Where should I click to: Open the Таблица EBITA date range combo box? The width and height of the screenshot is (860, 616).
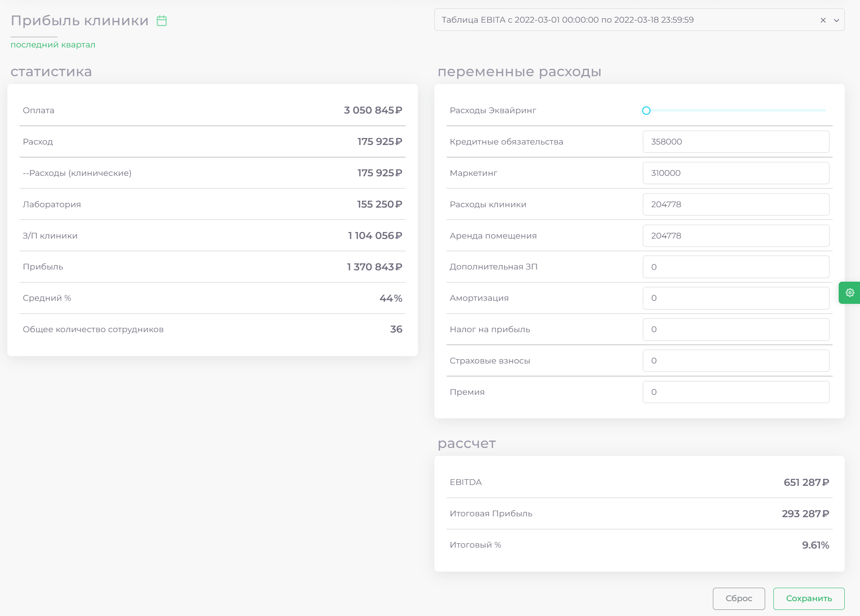click(x=639, y=20)
